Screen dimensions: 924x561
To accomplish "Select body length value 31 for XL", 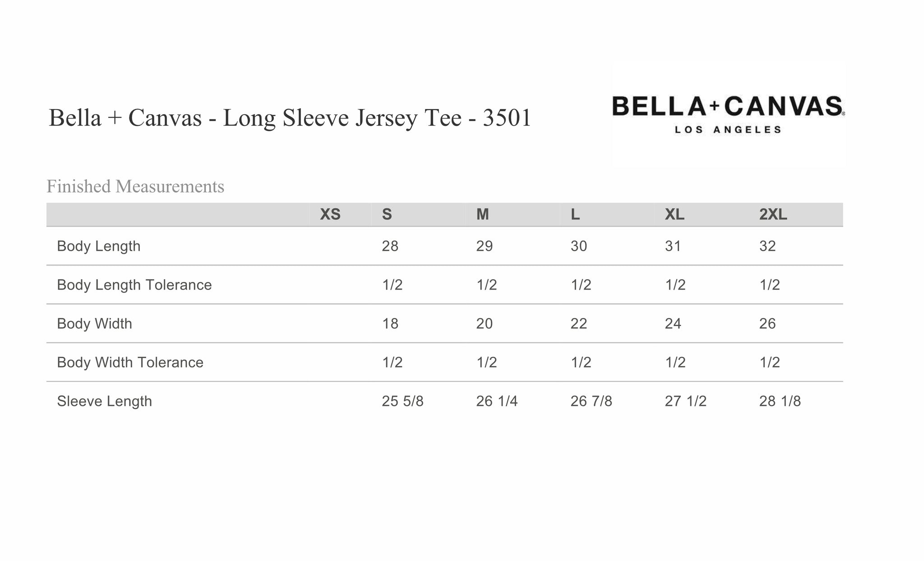I will point(673,246).
